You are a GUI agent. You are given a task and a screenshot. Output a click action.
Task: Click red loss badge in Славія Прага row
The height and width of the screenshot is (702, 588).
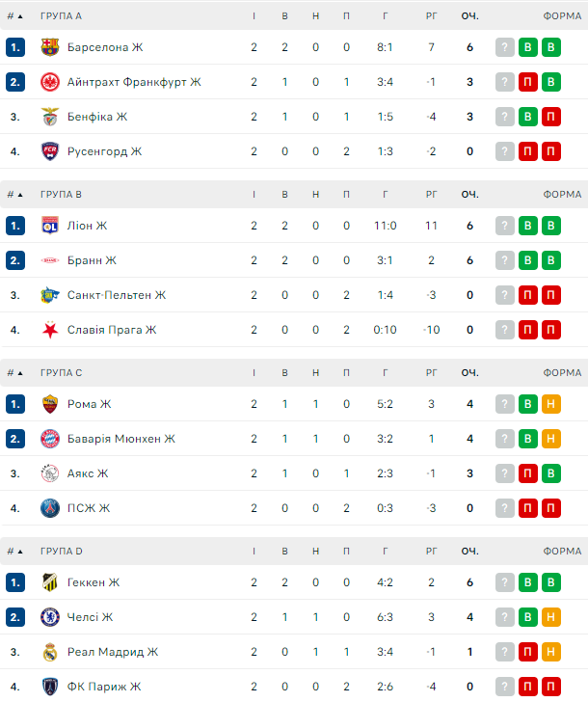(x=528, y=330)
